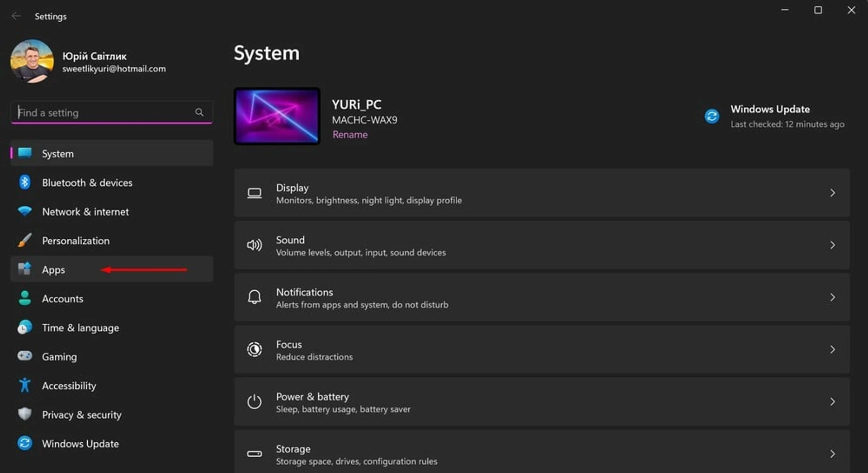
Task: Click the Display title text
Action: 292,188
